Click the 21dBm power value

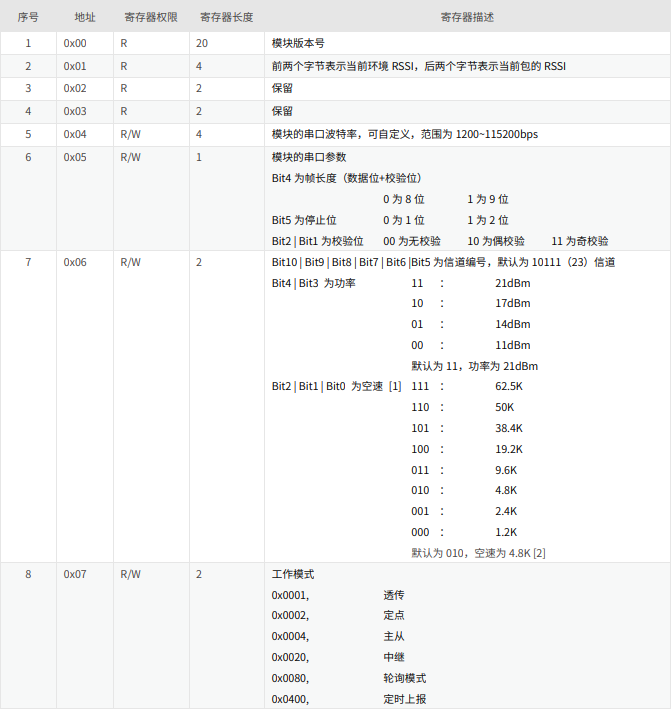[513, 284]
